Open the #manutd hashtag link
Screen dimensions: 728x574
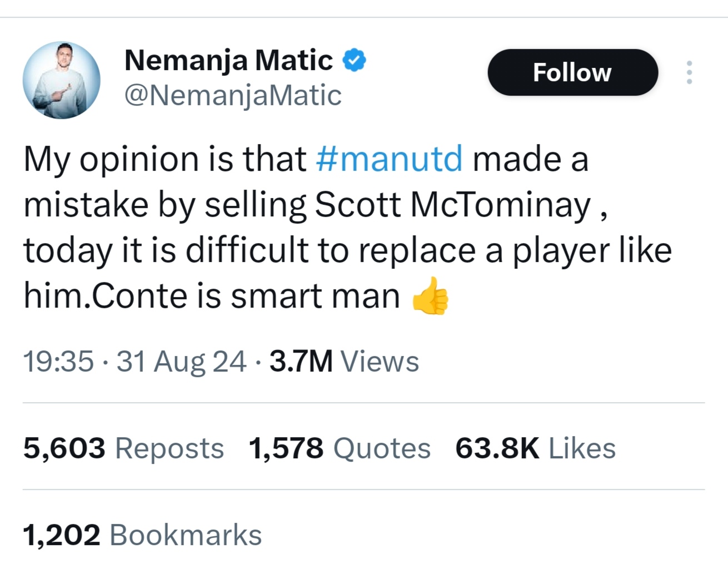point(389,159)
